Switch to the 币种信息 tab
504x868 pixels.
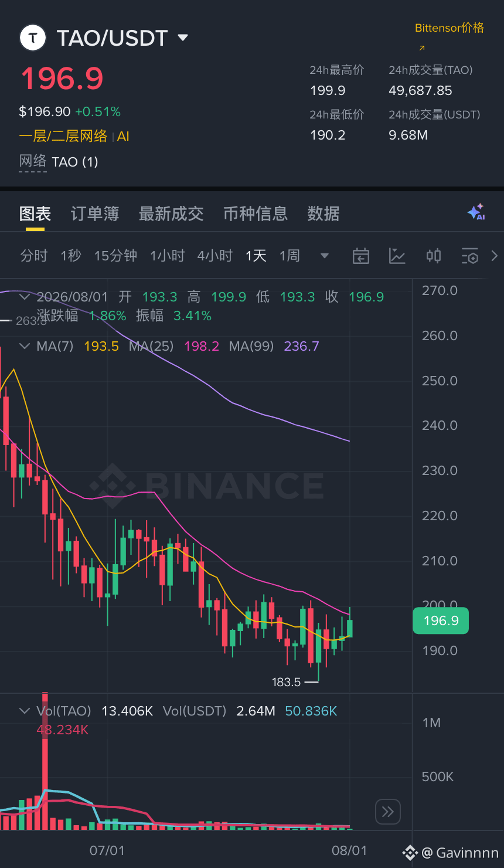[256, 213]
